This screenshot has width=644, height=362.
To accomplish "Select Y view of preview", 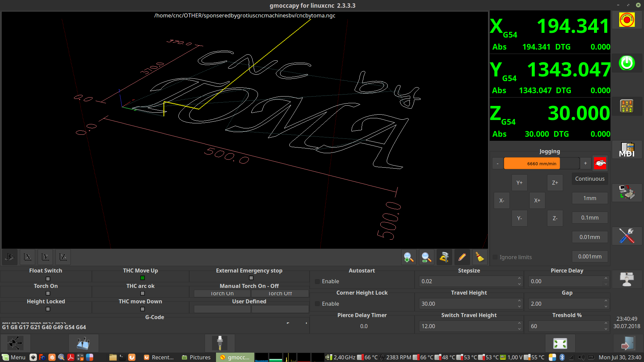I will pyautogui.click(x=45, y=257).
